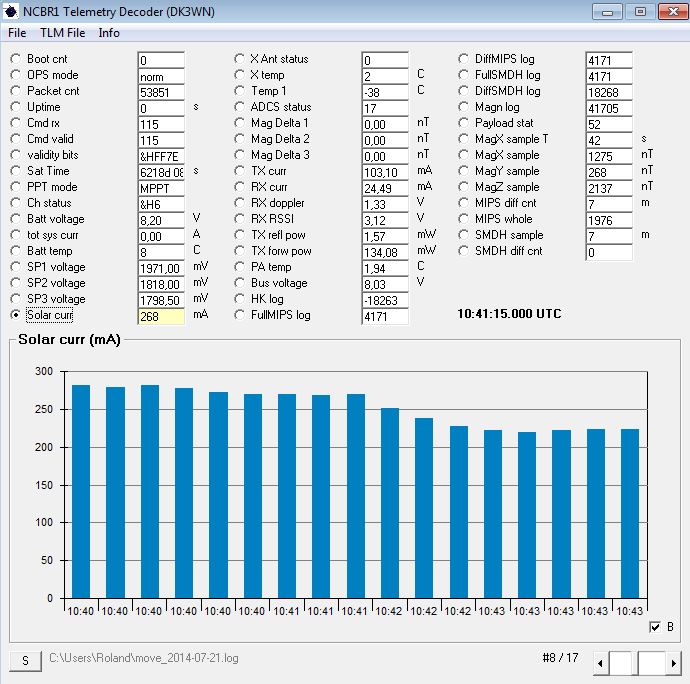The width and height of the screenshot is (690, 684).
Task: Select the Mag Delta 1 radio button
Action: click(239, 123)
